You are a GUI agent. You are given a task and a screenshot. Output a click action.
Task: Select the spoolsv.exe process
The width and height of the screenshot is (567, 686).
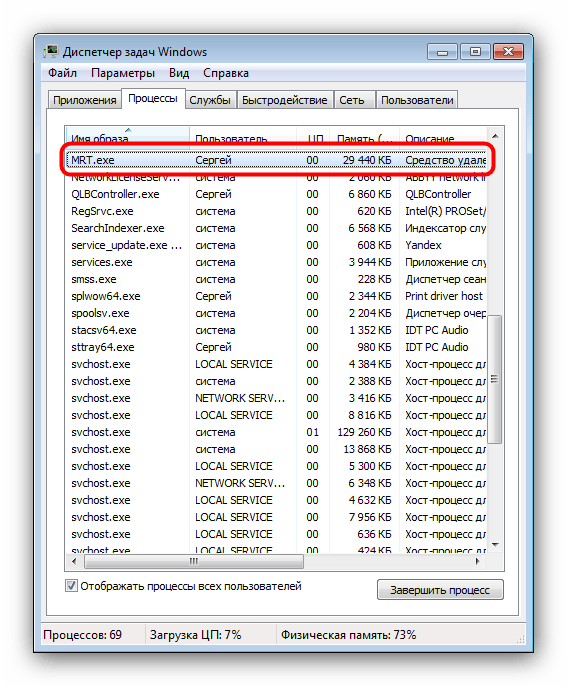coord(276,313)
